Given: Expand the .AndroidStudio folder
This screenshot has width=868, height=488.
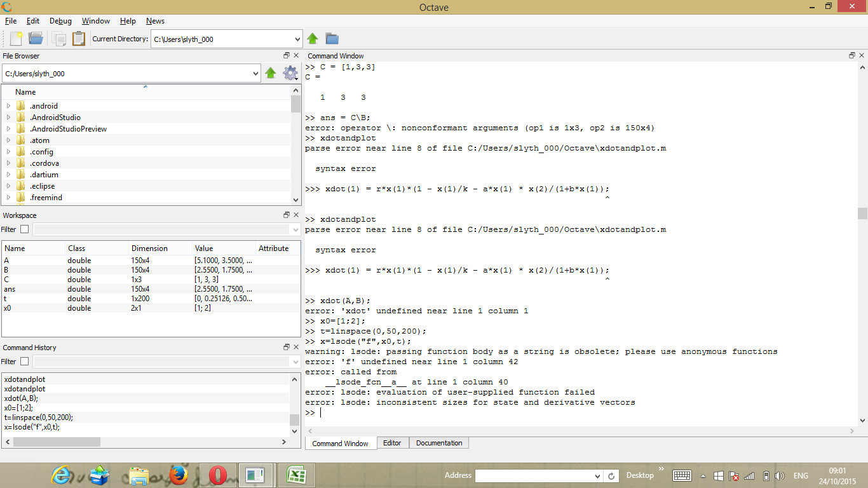Looking at the screenshot, I should tap(8, 118).
